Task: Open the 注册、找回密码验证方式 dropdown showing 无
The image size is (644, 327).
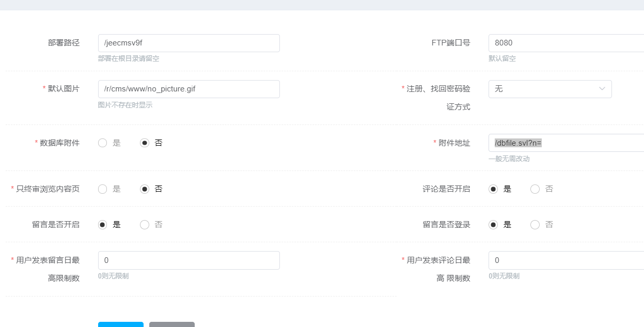Action: coord(543,89)
